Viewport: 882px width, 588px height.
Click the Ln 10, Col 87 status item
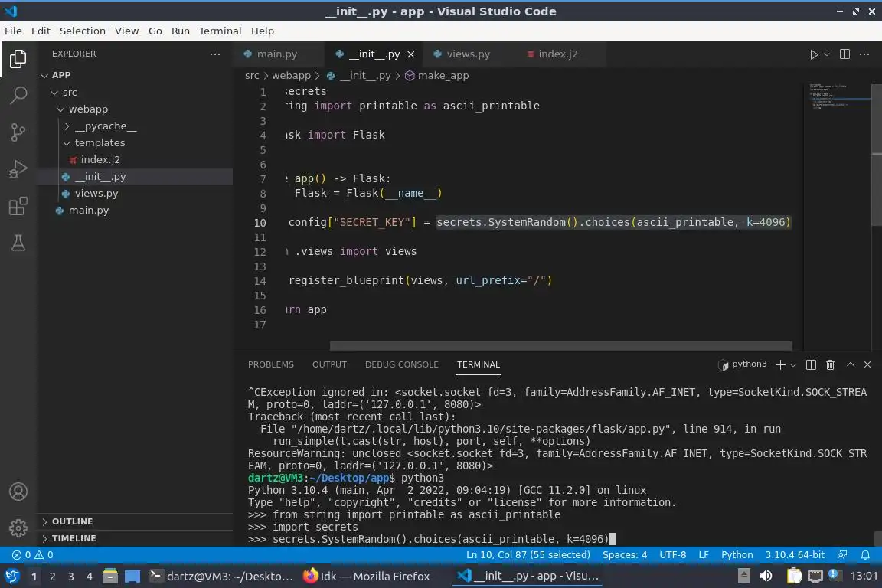(528, 555)
